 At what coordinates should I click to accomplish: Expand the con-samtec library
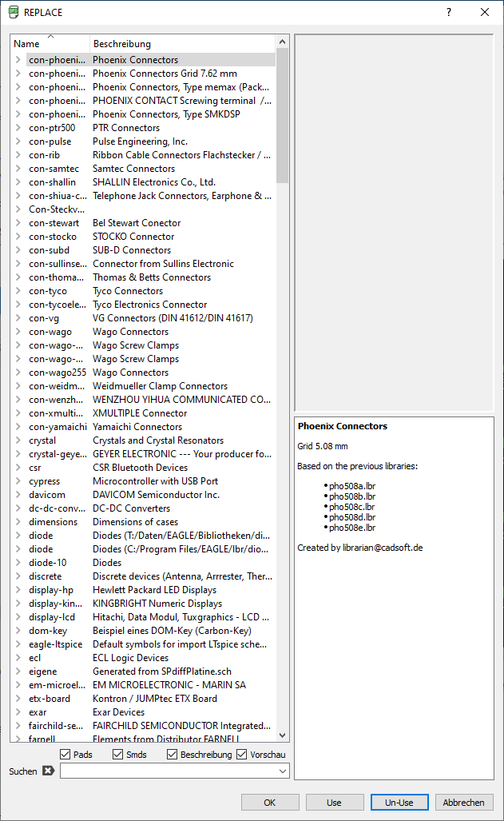tap(18, 169)
